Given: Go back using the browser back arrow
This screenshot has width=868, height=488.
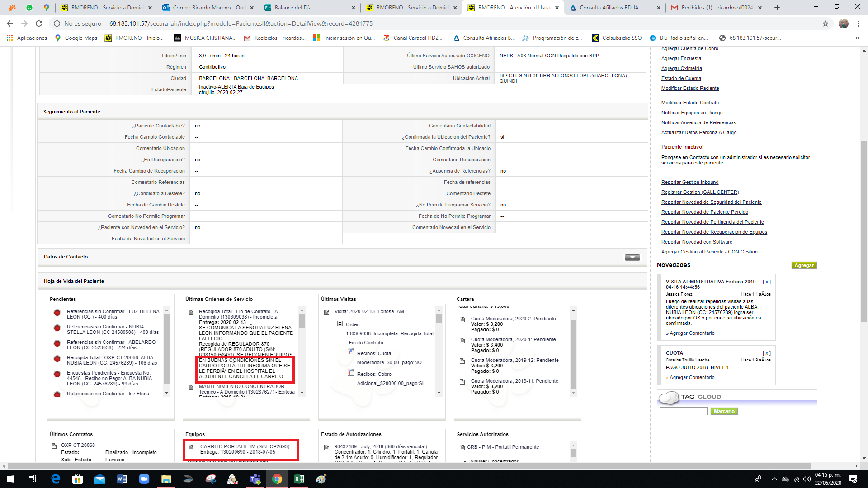Looking at the screenshot, I should tap(10, 23).
